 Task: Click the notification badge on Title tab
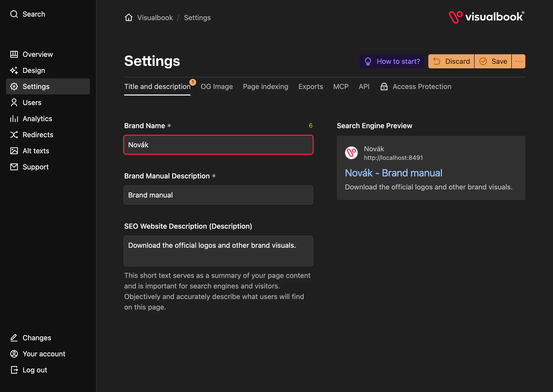193,82
